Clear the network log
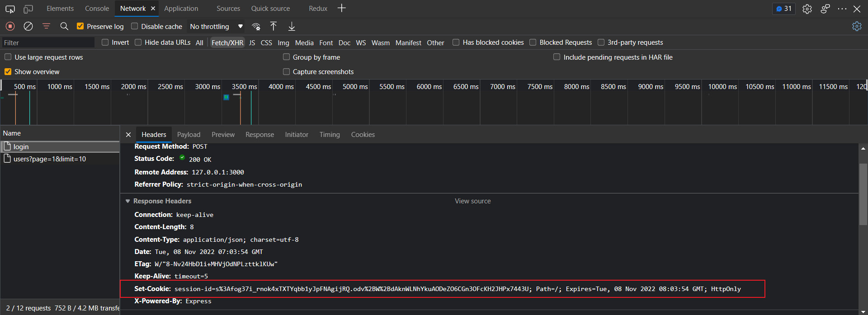The image size is (868, 315). point(28,26)
